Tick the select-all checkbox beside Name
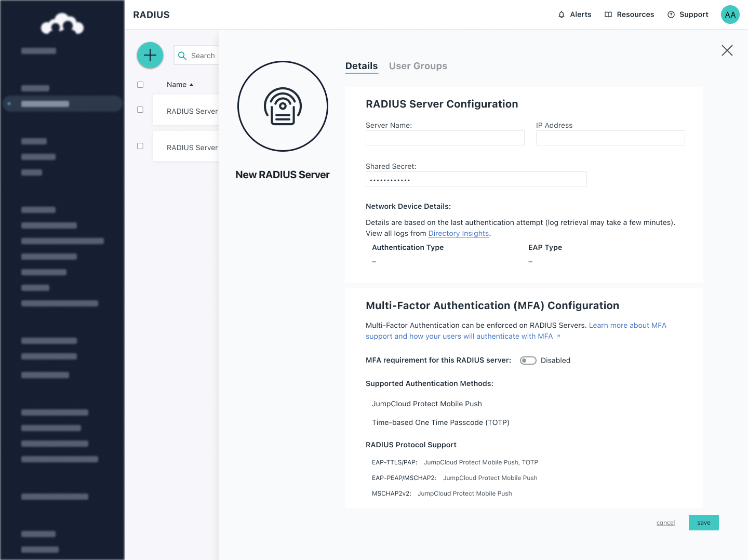This screenshot has height=560, width=748. click(x=140, y=85)
